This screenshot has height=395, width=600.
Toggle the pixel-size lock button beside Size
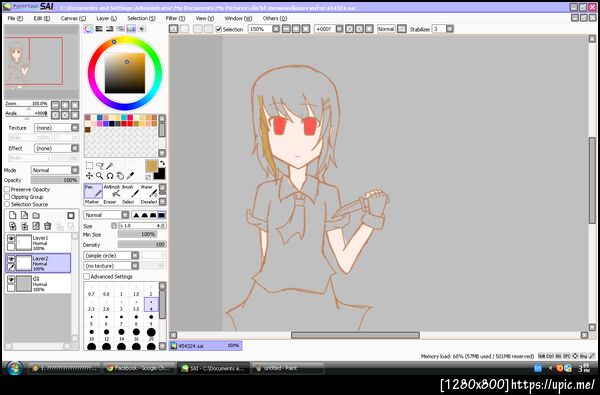point(114,226)
